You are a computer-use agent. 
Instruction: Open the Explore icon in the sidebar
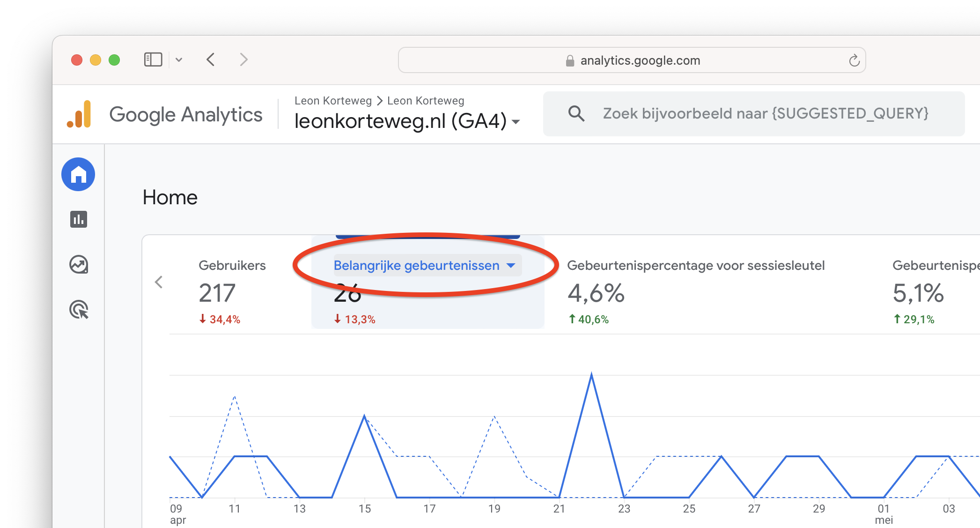click(79, 264)
